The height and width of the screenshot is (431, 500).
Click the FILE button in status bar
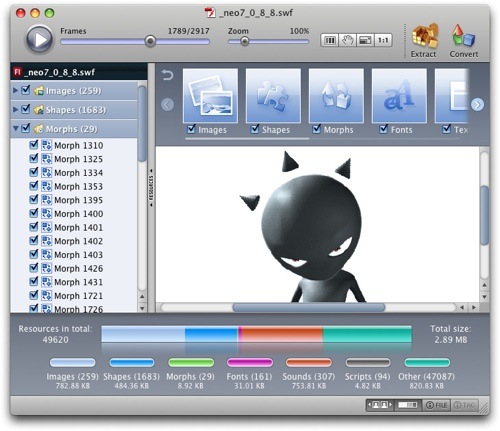pyautogui.click(x=437, y=405)
